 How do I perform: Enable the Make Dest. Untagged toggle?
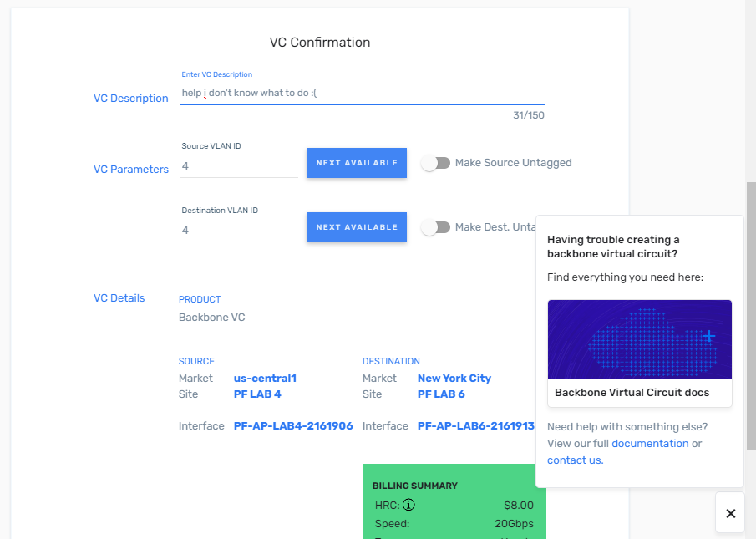pyautogui.click(x=435, y=227)
